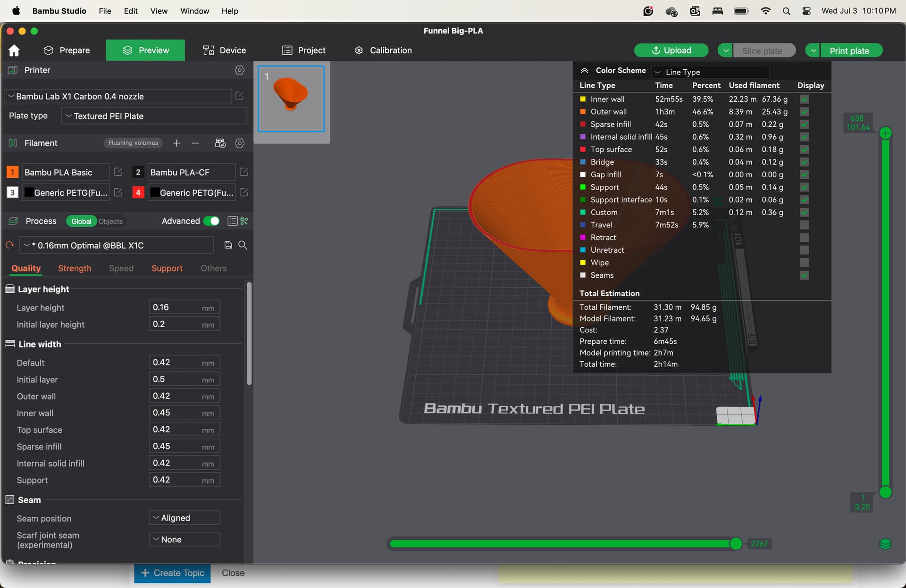Edit Bambu PLA Basic filament preset
The width and height of the screenshot is (906, 588).
click(x=118, y=172)
